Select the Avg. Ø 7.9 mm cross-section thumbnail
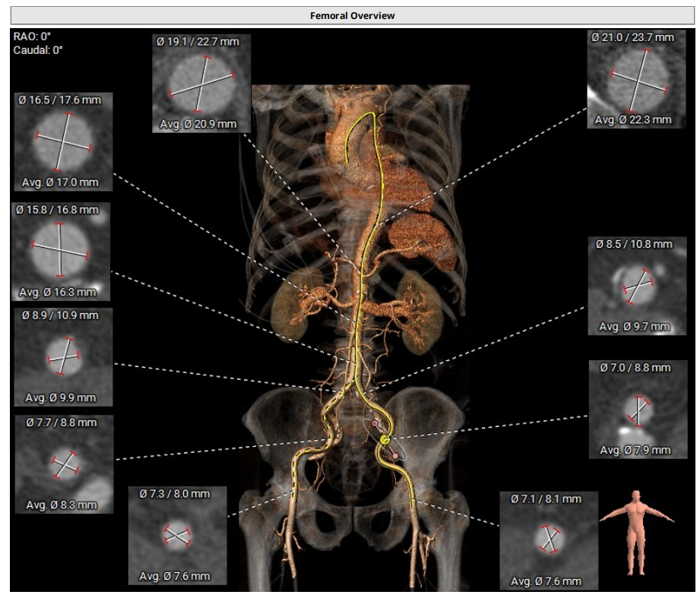 coord(637,410)
